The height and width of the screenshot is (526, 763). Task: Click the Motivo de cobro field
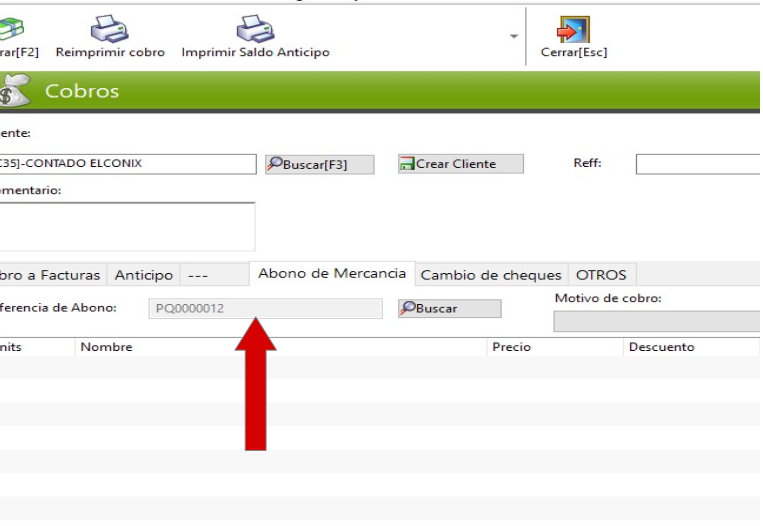[x=657, y=322]
